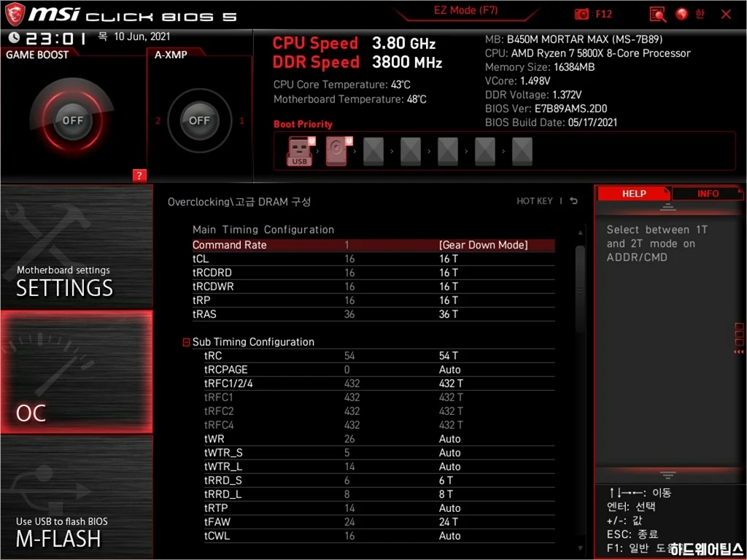Edit the tRAS 36 T value
The height and width of the screenshot is (560, 747).
click(x=449, y=314)
